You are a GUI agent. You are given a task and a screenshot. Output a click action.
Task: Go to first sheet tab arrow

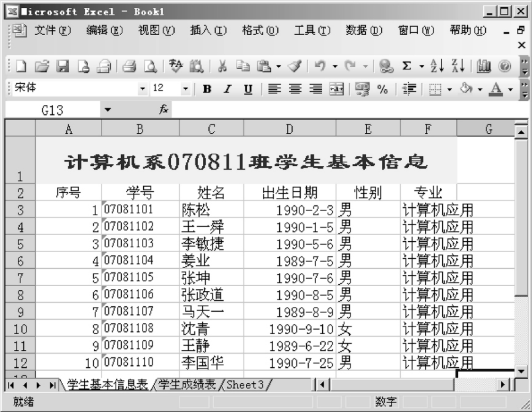11,385
